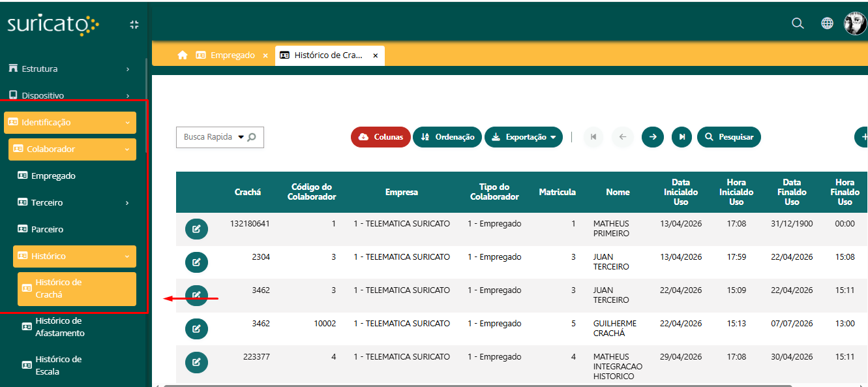Go to the home tab icon
The height and width of the screenshot is (387, 868).
[x=183, y=55]
